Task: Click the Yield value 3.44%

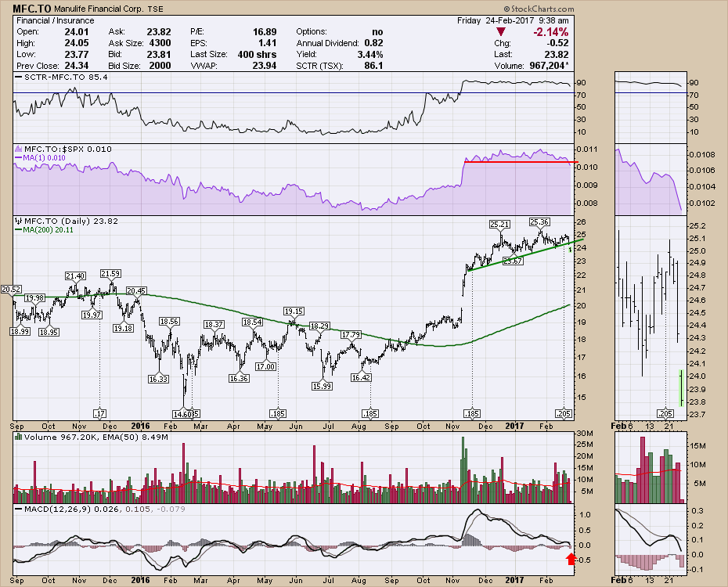Action: pos(370,54)
